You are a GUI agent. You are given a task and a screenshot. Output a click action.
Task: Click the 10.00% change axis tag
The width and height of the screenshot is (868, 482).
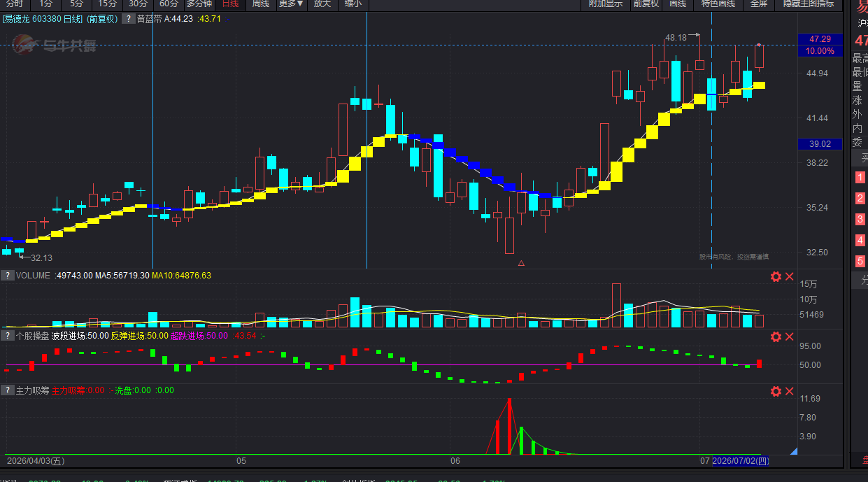(x=820, y=51)
